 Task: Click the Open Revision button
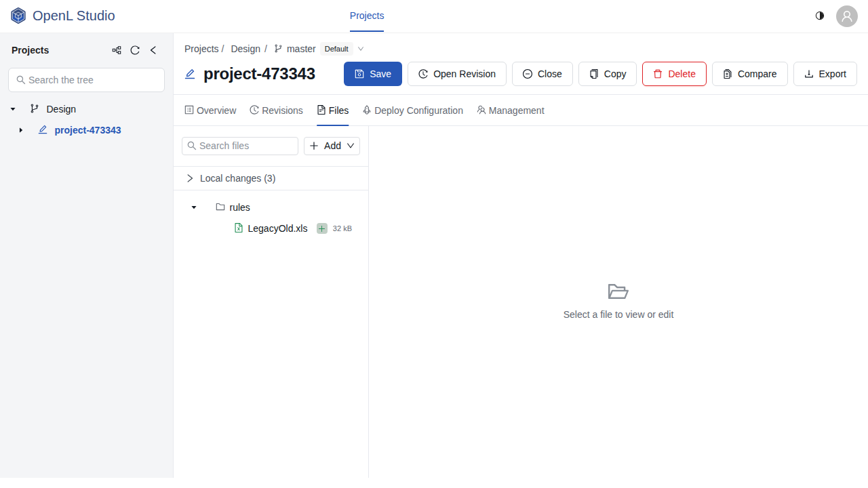click(x=457, y=74)
